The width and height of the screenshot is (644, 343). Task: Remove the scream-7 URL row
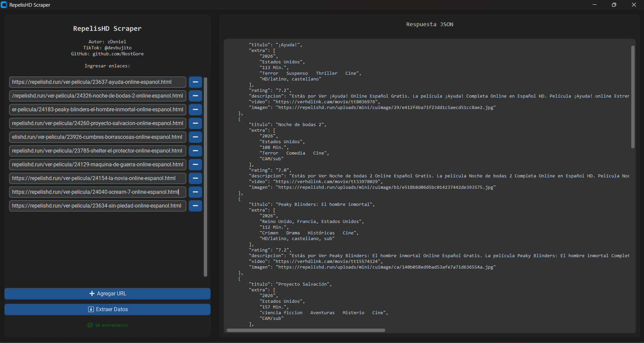(195, 192)
